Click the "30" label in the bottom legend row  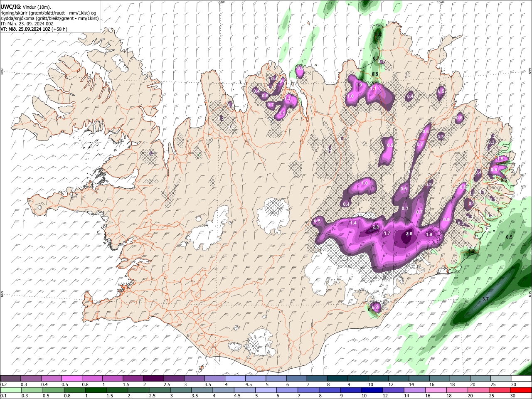[x=513, y=396]
